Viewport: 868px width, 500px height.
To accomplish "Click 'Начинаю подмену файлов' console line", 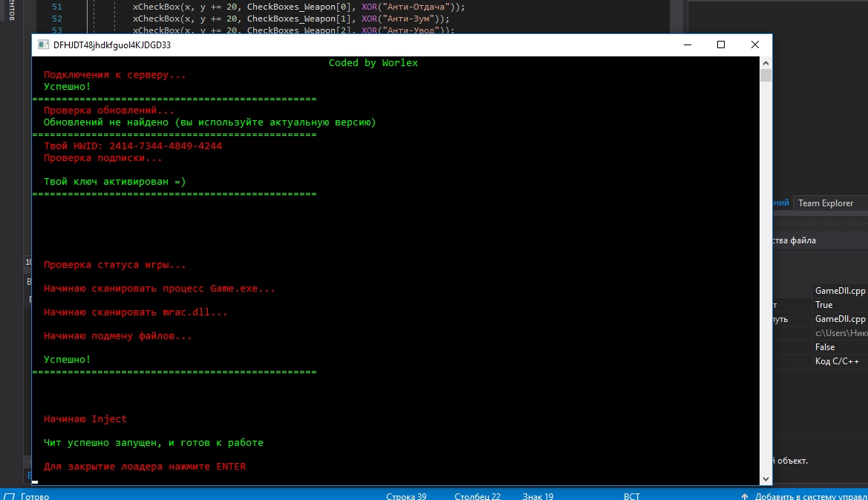I will (117, 336).
